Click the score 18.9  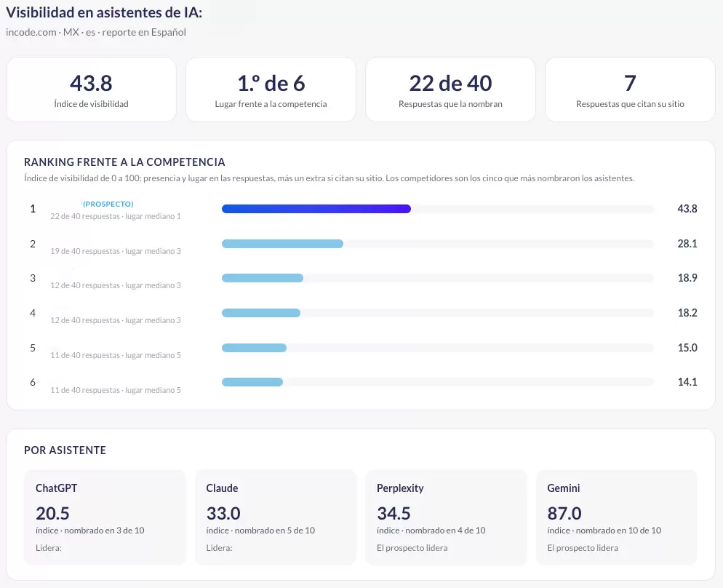(687, 278)
